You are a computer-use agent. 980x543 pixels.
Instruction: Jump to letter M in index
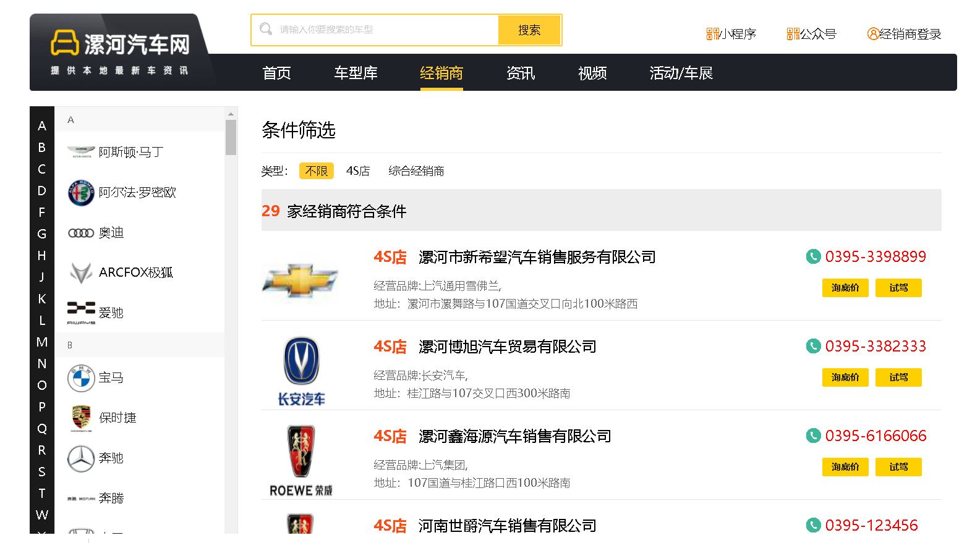pyautogui.click(x=42, y=342)
